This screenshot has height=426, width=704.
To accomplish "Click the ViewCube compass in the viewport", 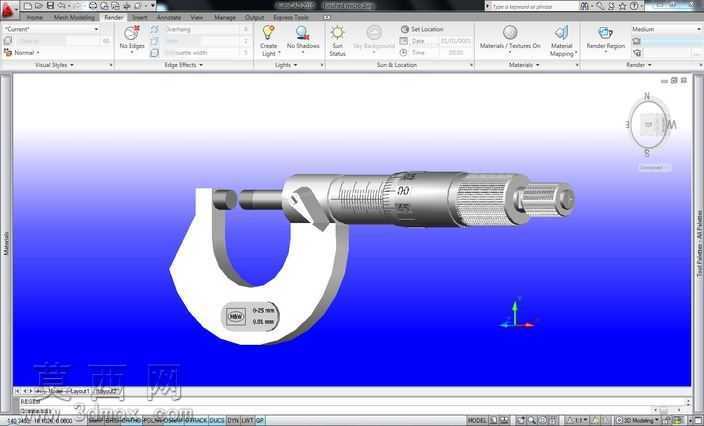I will click(x=648, y=124).
